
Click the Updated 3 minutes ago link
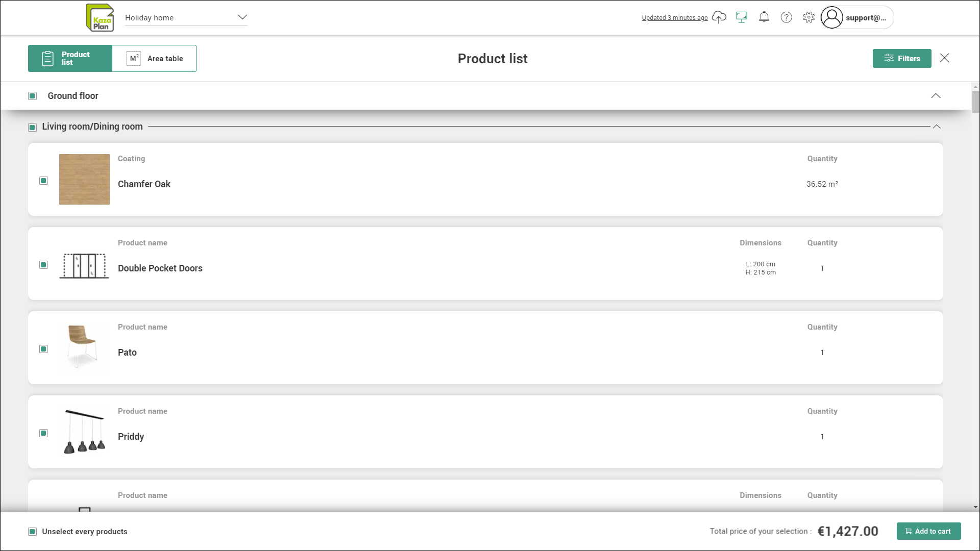click(x=675, y=18)
